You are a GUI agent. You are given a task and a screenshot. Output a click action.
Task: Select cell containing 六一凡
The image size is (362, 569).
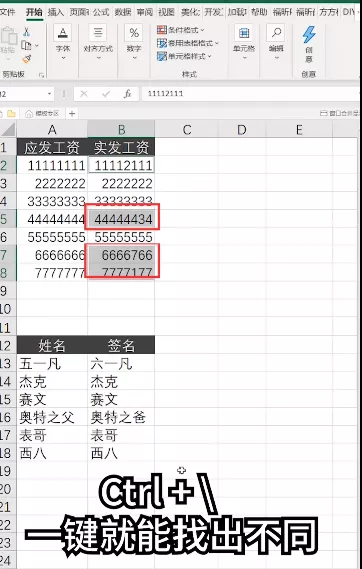[121, 363]
